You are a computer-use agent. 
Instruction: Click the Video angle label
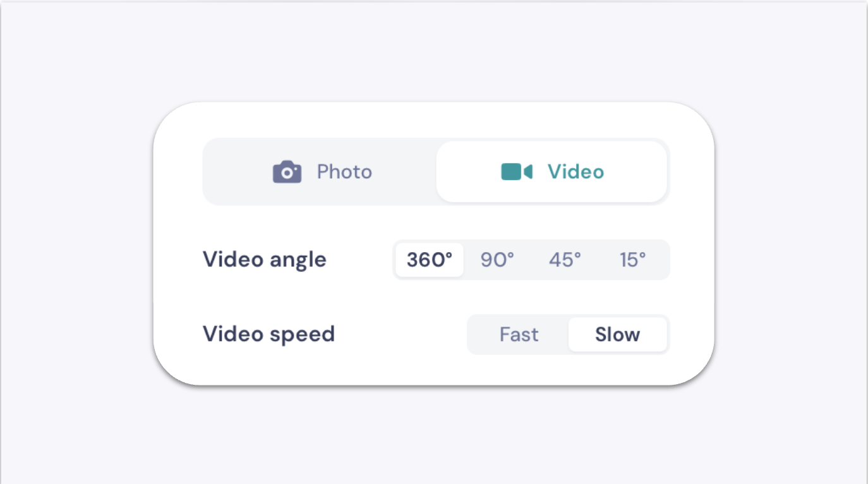(264, 259)
